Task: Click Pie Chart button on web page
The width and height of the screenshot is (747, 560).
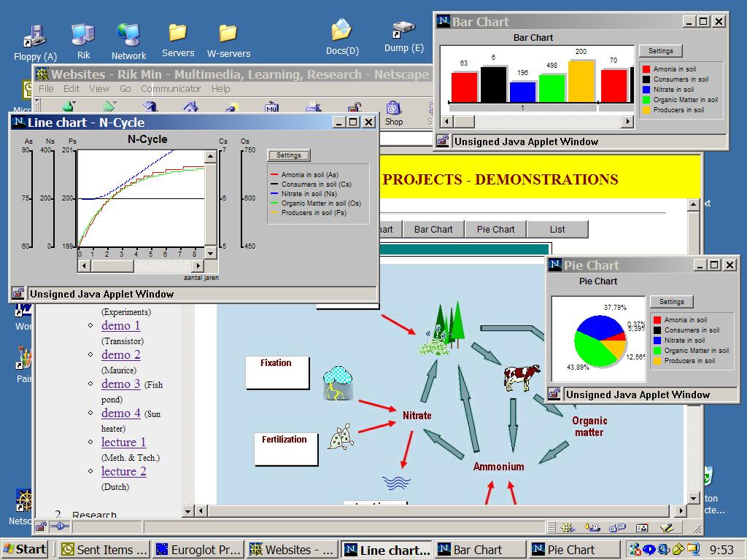Action: [495, 229]
